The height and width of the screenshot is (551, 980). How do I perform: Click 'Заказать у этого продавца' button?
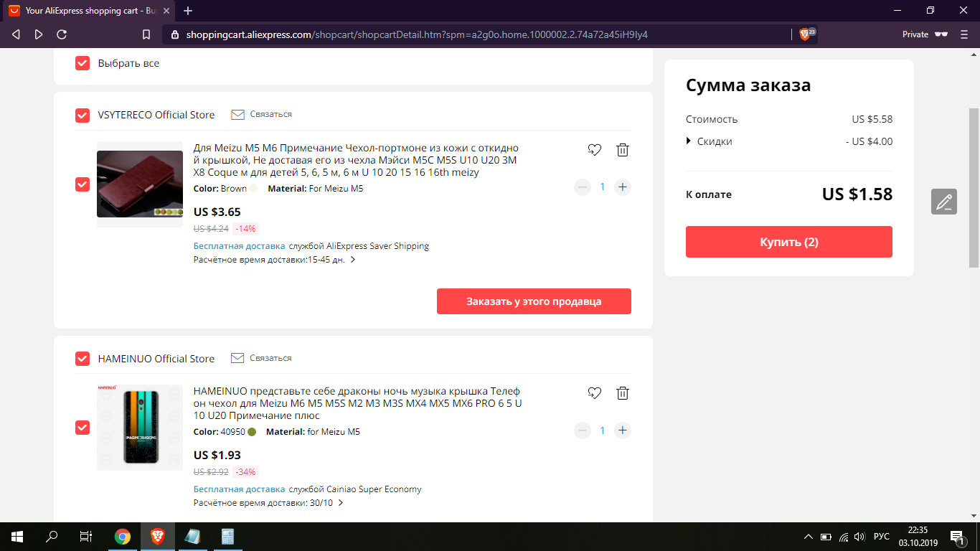pos(534,301)
